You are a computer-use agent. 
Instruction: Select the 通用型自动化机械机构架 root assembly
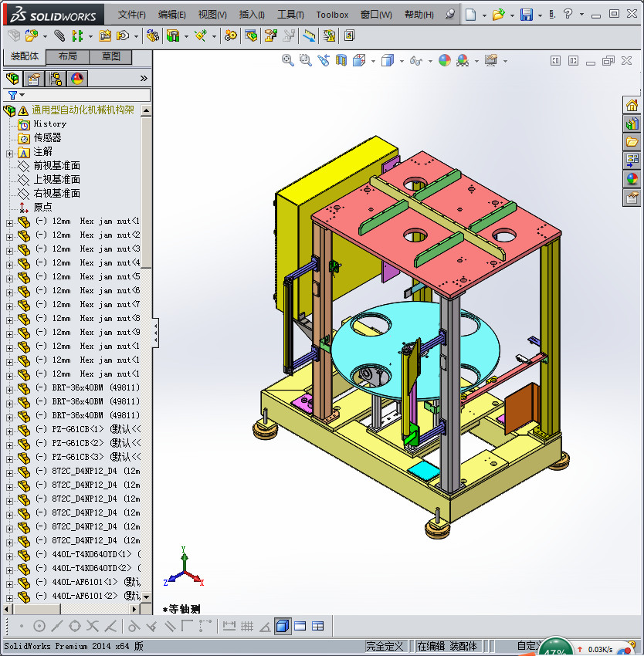pos(83,110)
